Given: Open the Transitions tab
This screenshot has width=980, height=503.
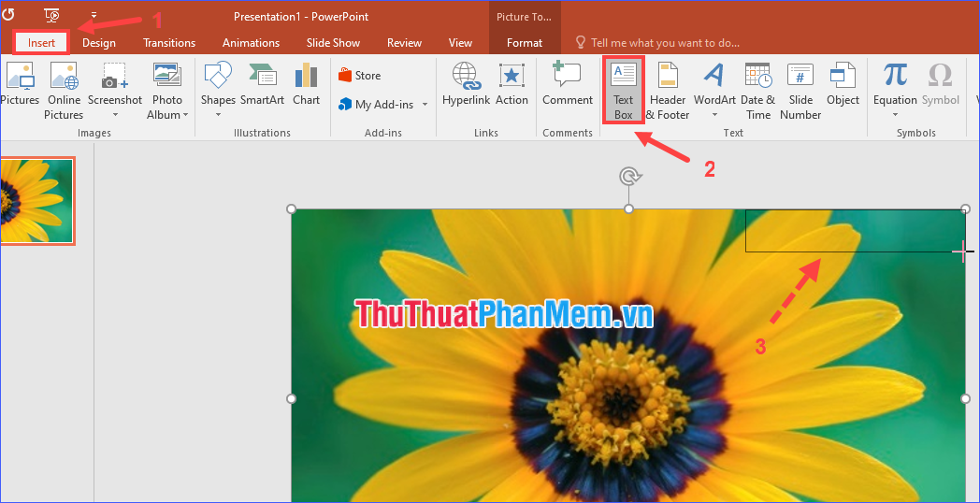Looking at the screenshot, I should click(168, 43).
